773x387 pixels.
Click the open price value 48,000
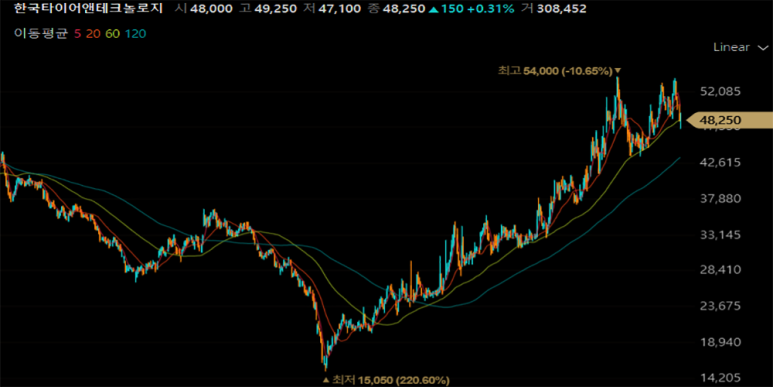pyautogui.click(x=212, y=9)
